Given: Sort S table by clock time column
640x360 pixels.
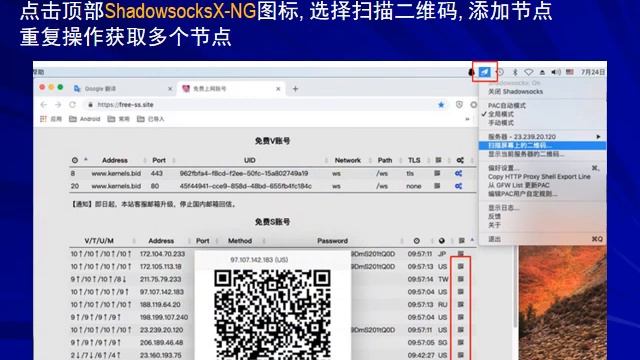Looking at the screenshot, I should click(x=416, y=241).
